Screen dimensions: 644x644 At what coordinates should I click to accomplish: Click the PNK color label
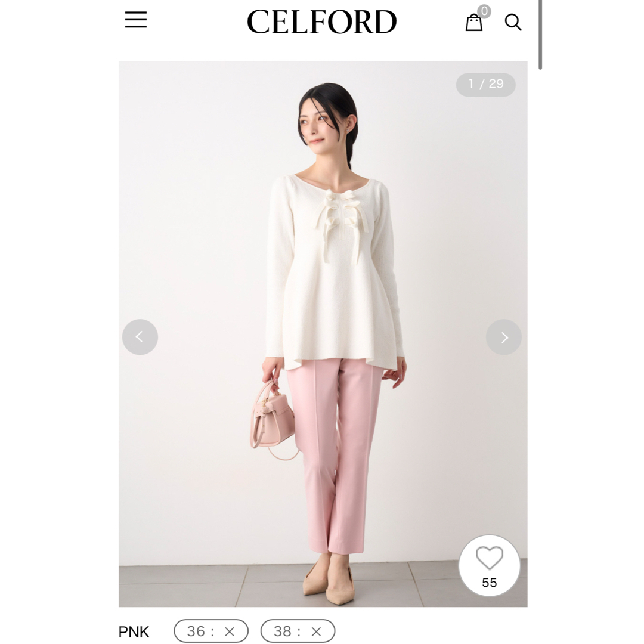(134, 632)
